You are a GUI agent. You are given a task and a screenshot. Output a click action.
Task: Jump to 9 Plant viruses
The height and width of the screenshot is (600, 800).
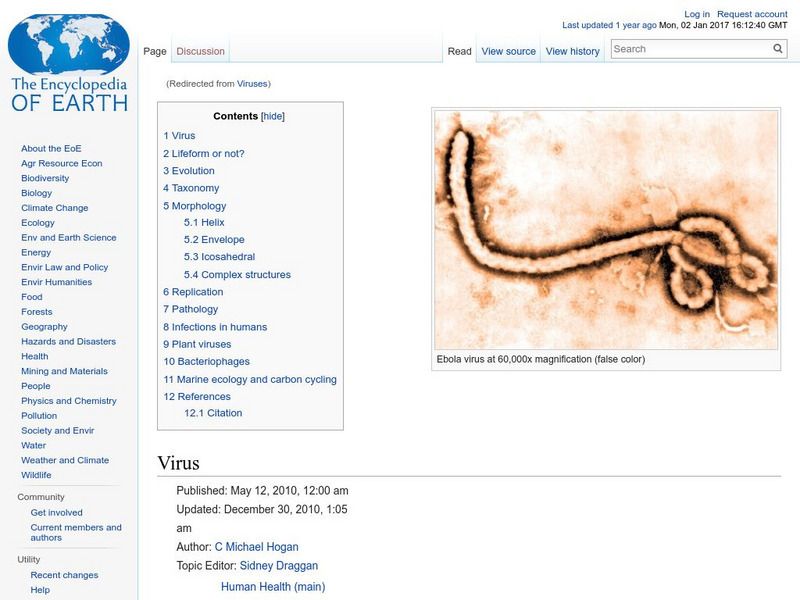197,344
